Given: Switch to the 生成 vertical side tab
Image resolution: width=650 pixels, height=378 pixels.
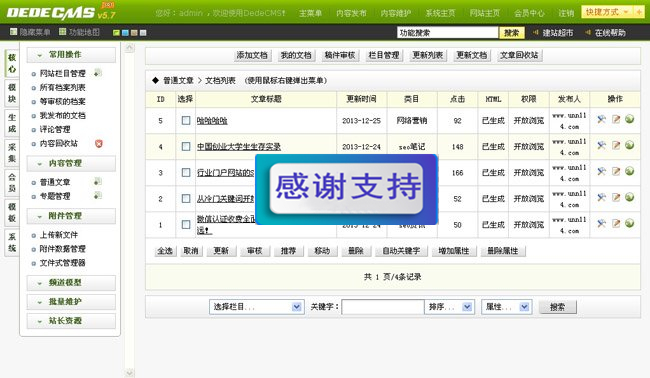Looking at the screenshot, I should 12,123.
